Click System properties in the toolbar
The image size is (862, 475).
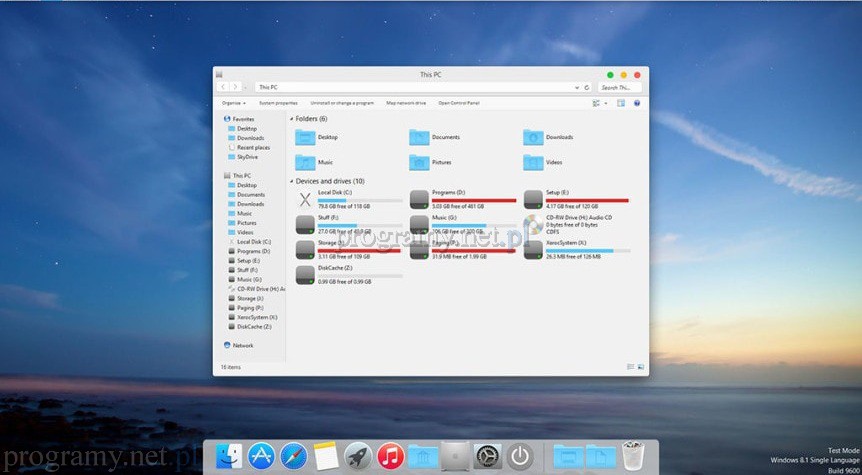tap(278, 103)
